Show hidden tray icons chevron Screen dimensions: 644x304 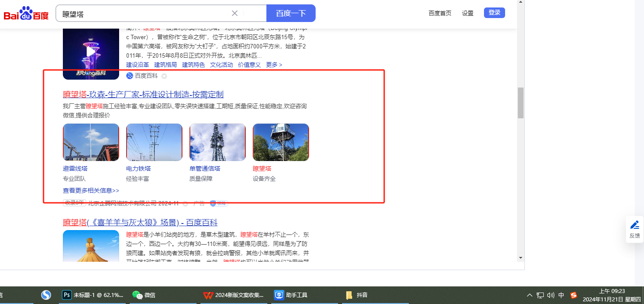pyautogui.click(x=529, y=295)
